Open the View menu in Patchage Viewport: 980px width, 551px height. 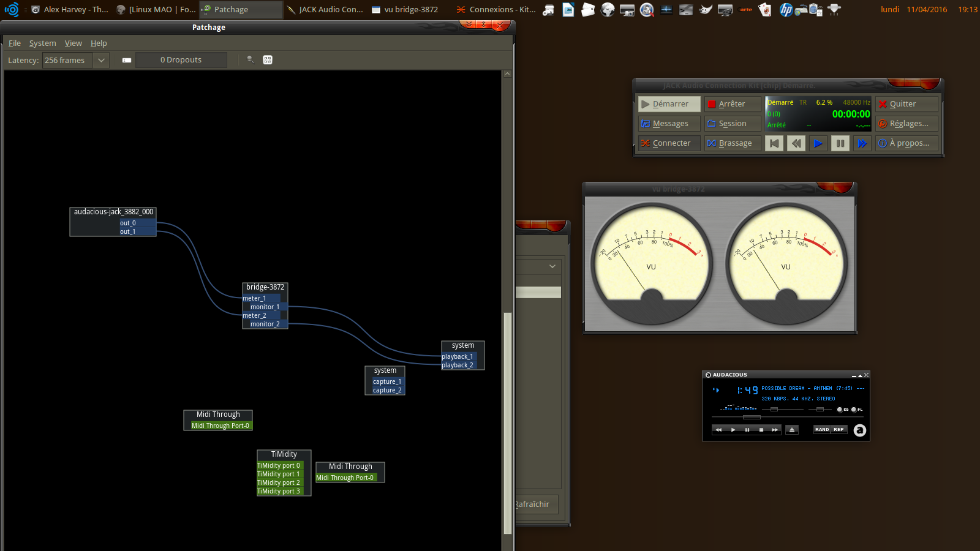pyautogui.click(x=73, y=43)
